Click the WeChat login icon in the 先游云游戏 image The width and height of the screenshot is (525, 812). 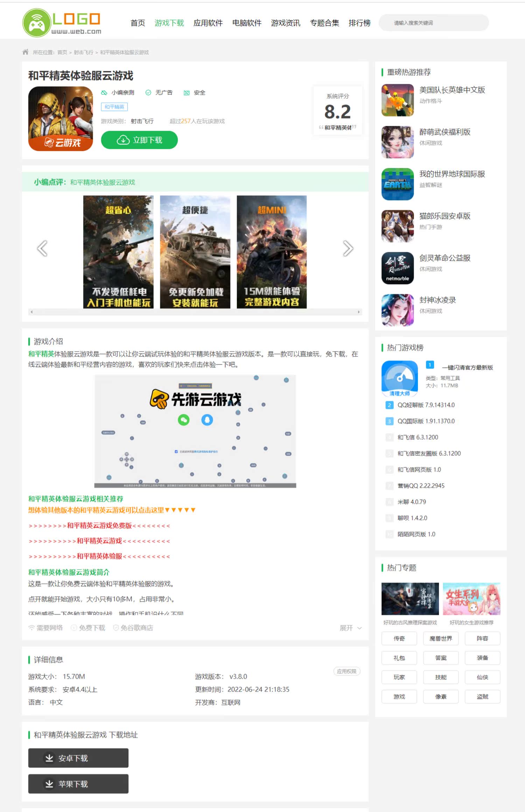click(x=183, y=420)
